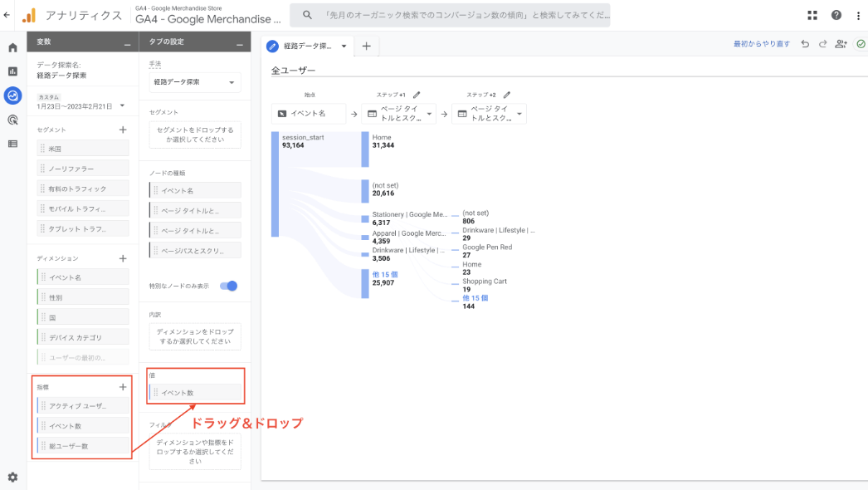The image size is (868, 490).
Task: Open the GA4 property selector
Action: (x=208, y=16)
